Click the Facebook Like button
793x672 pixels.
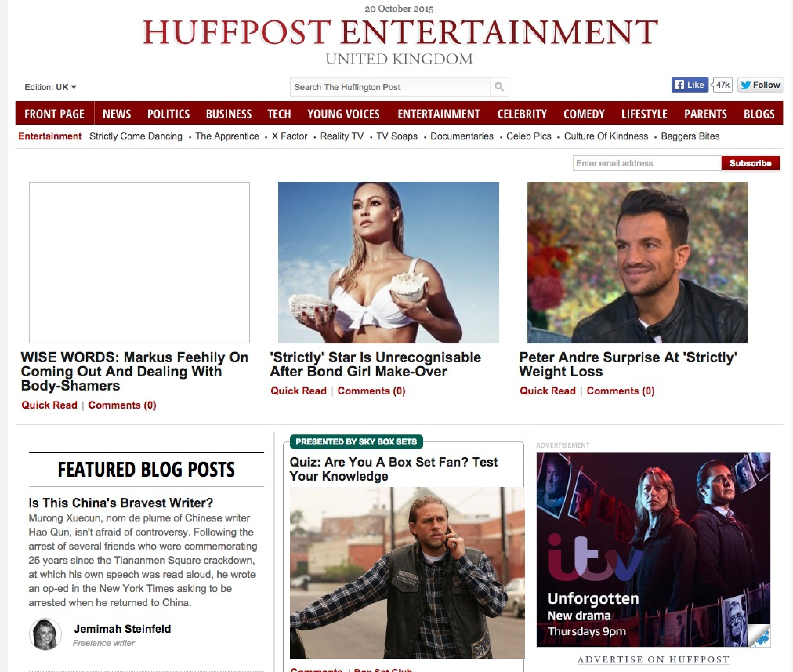point(689,85)
